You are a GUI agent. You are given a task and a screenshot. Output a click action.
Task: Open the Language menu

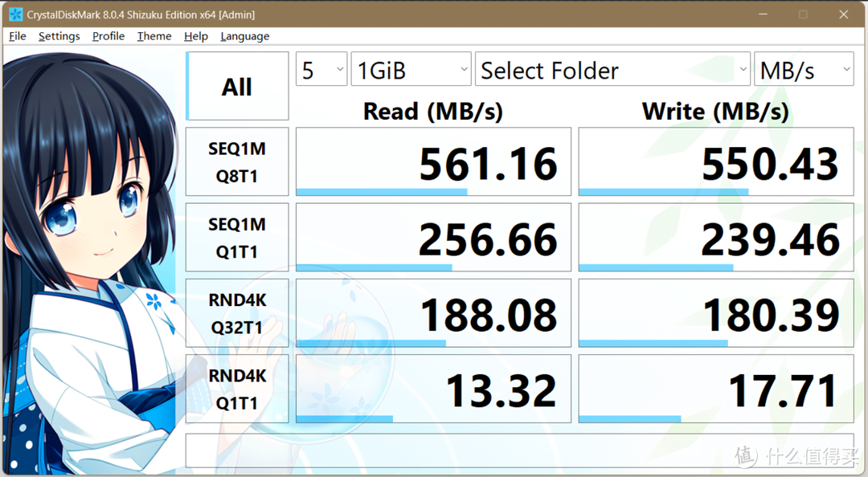[244, 36]
